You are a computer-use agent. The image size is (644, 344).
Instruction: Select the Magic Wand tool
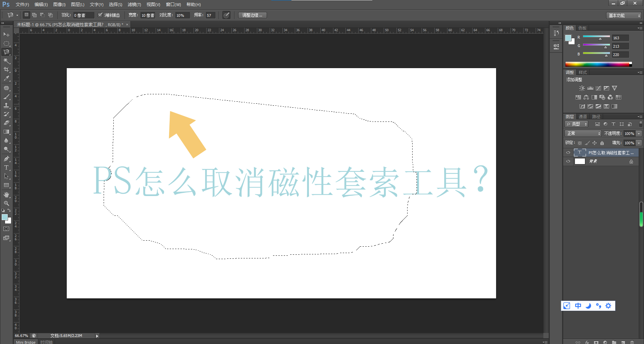pyautogui.click(x=6, y=61)
